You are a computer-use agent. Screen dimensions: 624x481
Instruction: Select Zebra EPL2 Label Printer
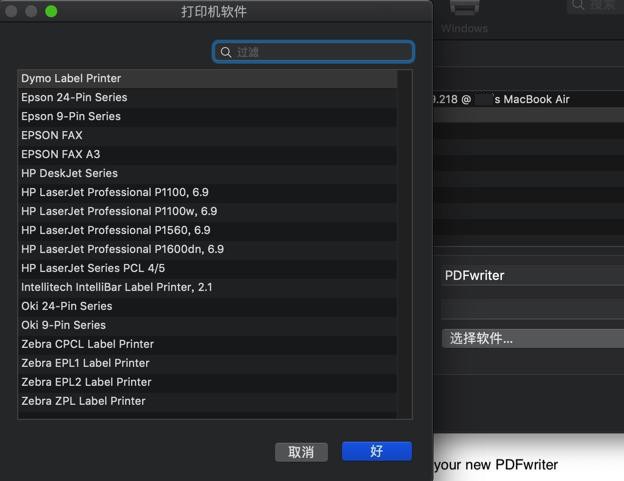pyautogui.click(x=207, y=382)
